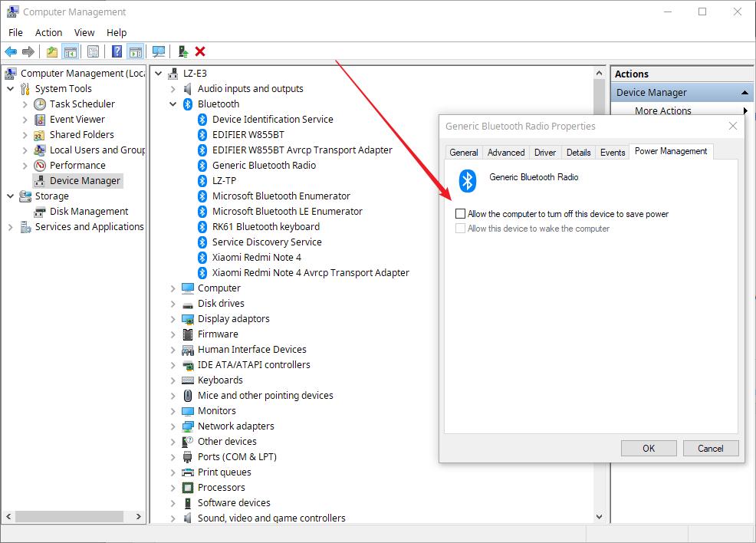Click the Firmware chip icon
Image resolution: width=756 pixels, height=543 pixels.
tap(188, 334)
